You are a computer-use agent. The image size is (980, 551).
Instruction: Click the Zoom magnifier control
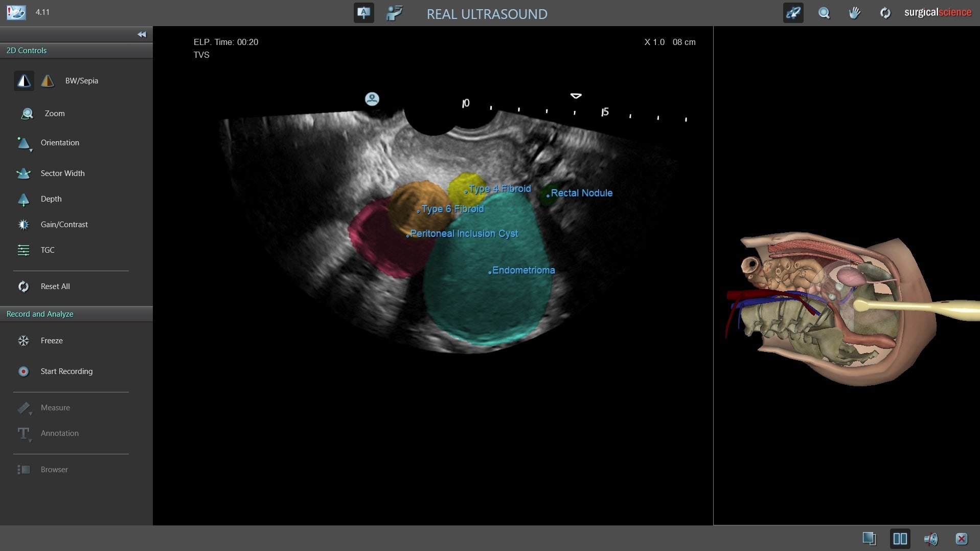pos(27,114)
